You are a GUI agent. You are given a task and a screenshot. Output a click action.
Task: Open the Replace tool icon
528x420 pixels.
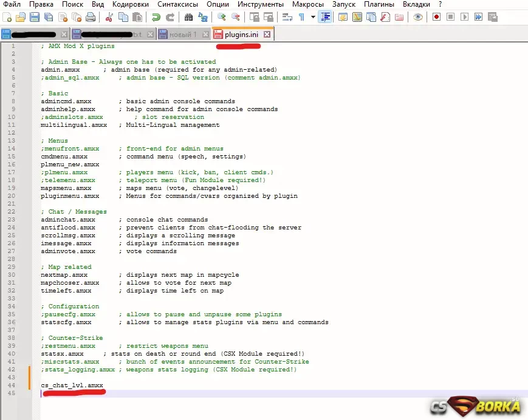(x=203, y=17)
